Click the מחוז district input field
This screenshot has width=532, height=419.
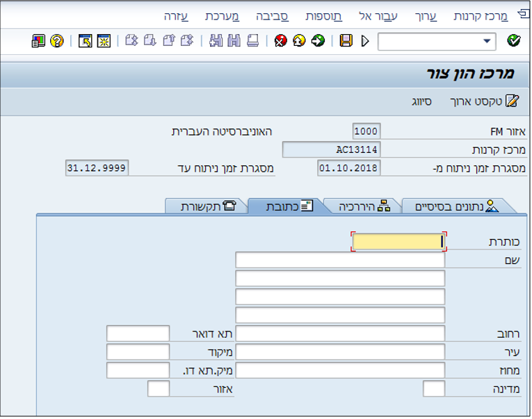[x=340, y=370]
